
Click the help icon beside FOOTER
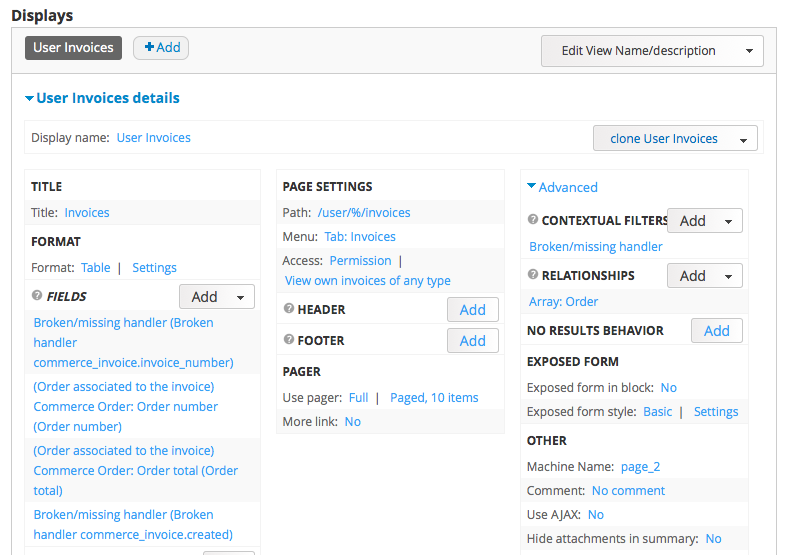[289, 340]
